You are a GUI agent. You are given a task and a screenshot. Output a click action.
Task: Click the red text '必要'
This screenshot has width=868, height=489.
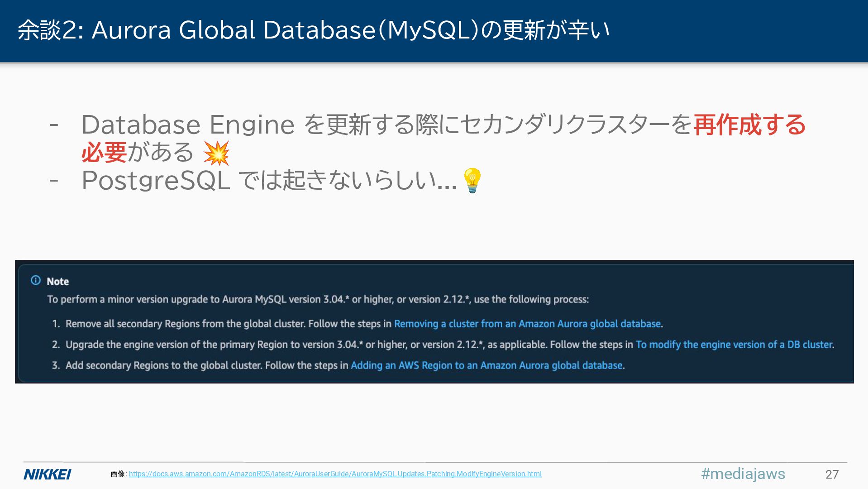coord(104,153)
